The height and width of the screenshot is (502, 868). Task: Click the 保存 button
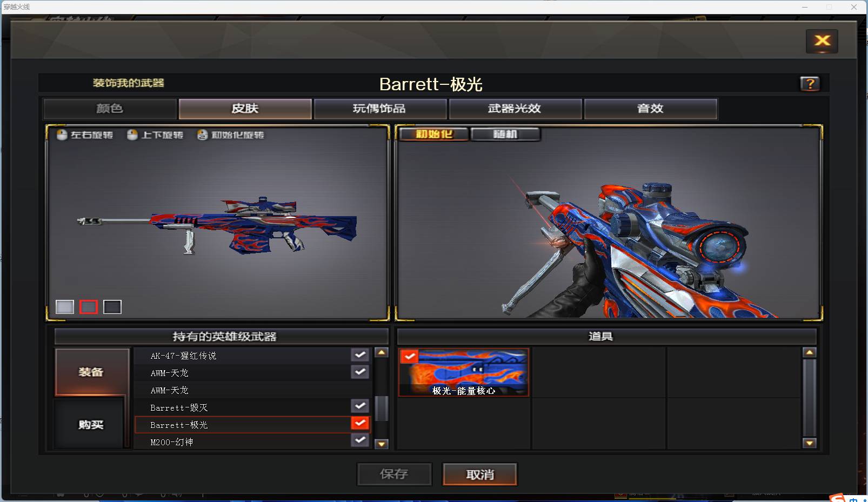[394, 474]
